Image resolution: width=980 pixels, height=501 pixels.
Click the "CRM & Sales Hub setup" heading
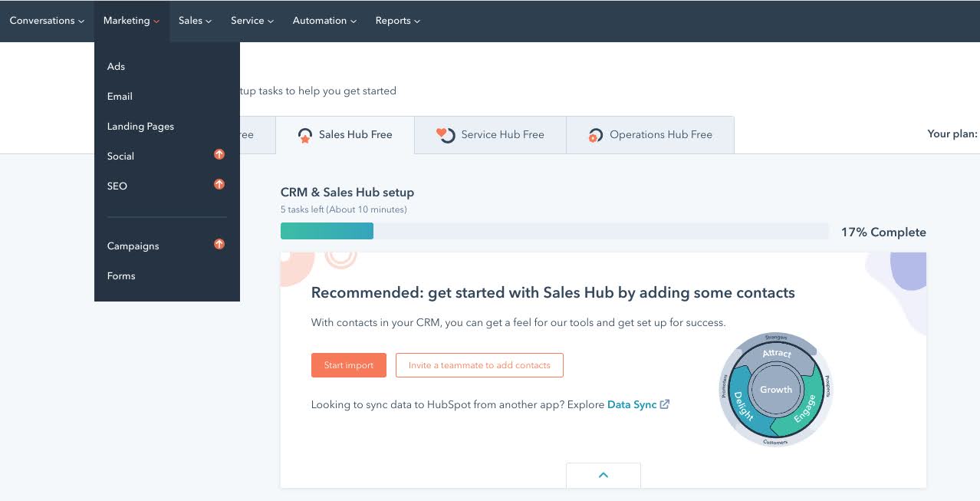point(347,193)
